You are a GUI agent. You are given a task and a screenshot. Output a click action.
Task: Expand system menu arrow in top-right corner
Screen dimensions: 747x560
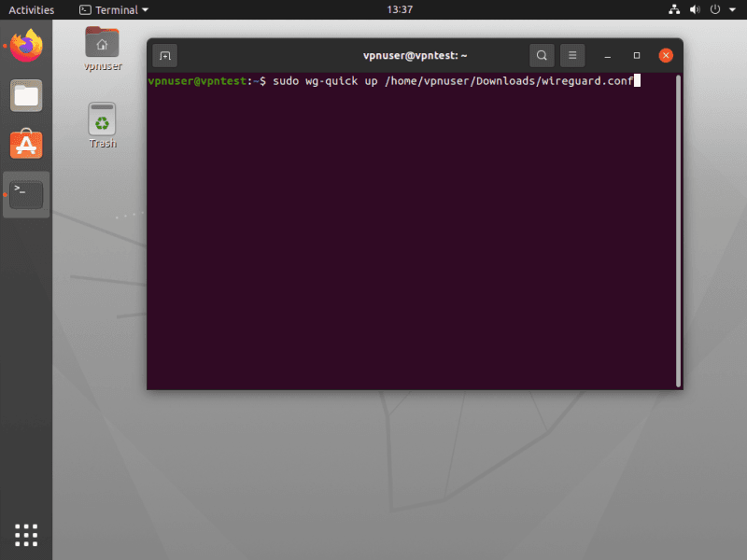(x=732, y=10)
